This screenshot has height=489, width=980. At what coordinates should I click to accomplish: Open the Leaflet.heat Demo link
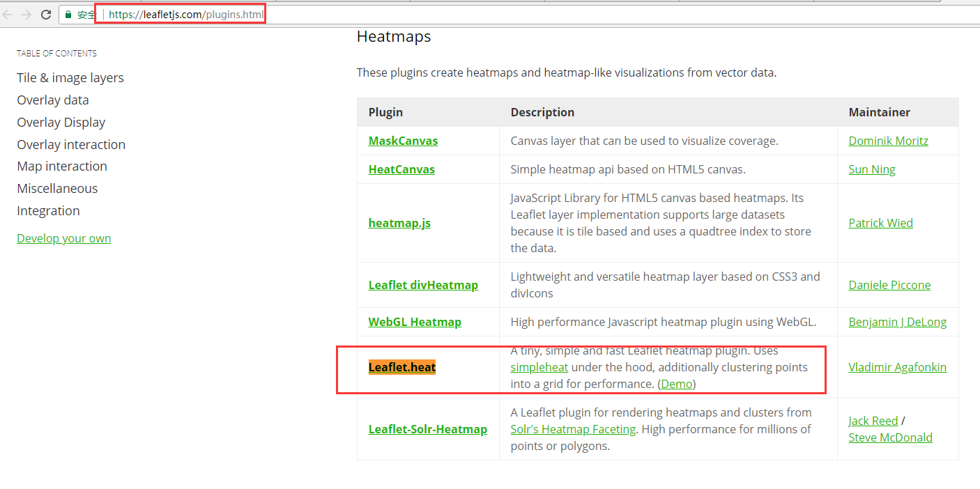click(x=677, y=384)
